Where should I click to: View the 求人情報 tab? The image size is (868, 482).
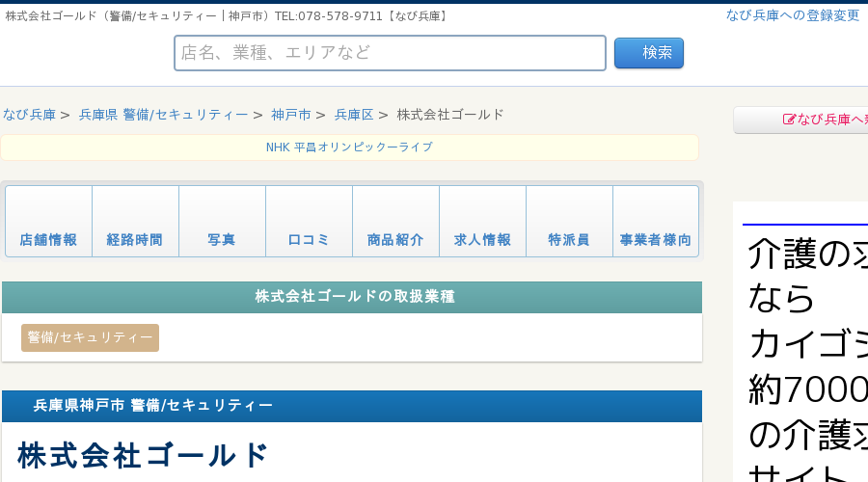(x=483, y=222)
